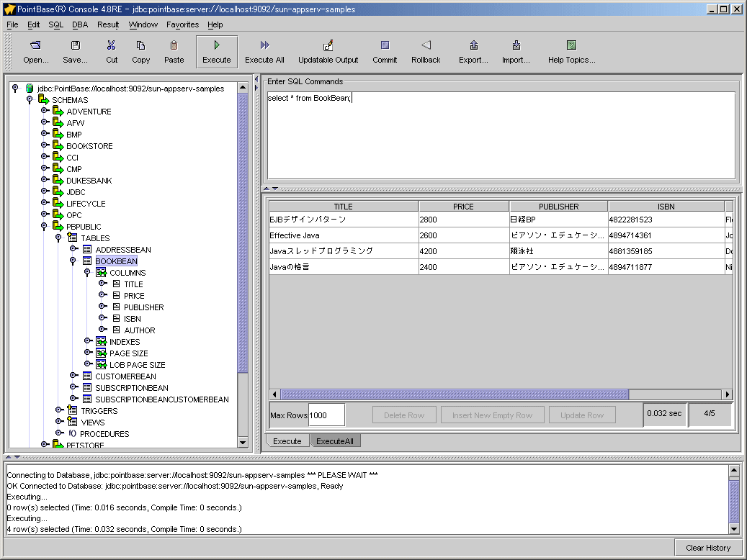Viewport: 747px width, 560px height.
Task: Click the Import... toolbar icon
Action: [x=516, y=45]
